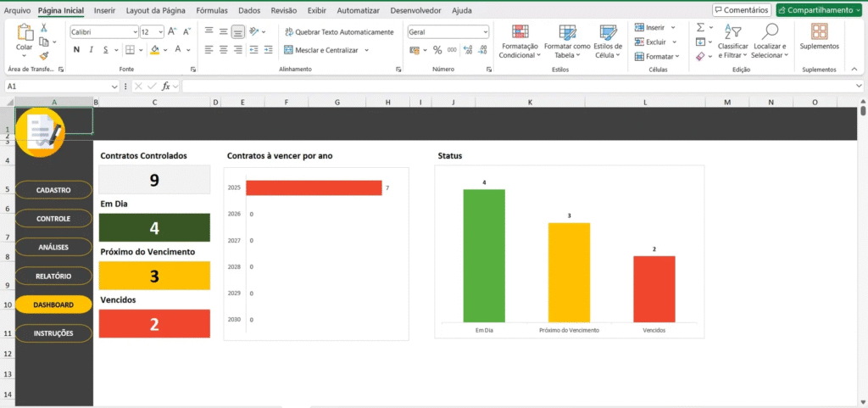Click the Insert Function fx icon

coord(167,87)
